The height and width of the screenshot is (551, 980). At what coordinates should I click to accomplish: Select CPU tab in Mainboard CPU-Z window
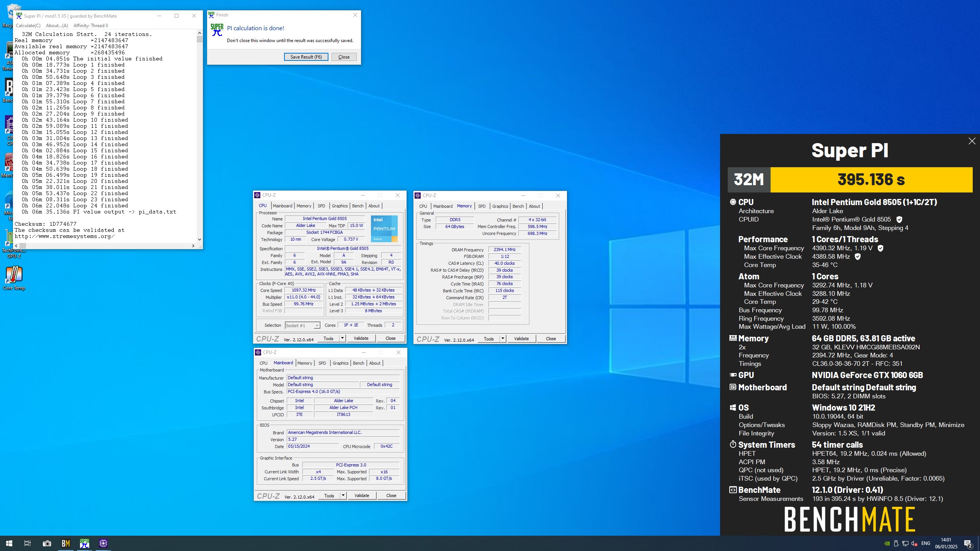coord(263,363)
